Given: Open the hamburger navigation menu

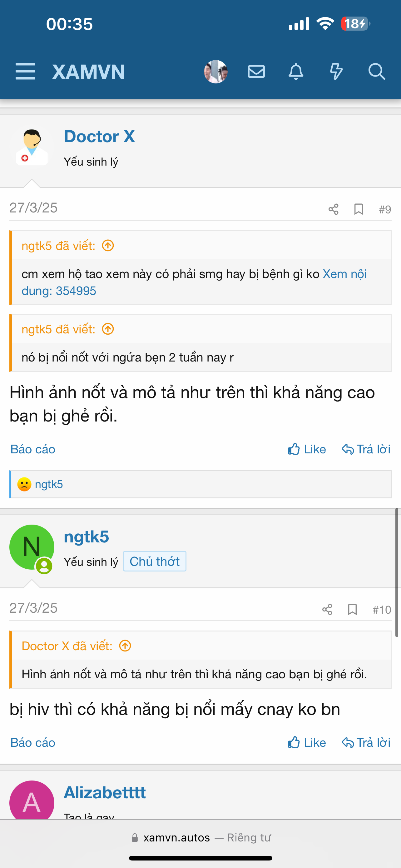Looking at the screenshot, I should click(x=25, y=72).
